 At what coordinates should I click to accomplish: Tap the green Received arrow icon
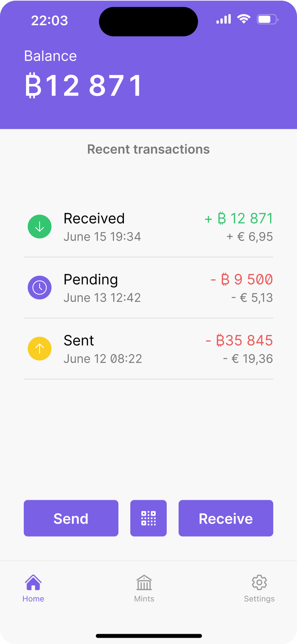(x=40, y=227)
